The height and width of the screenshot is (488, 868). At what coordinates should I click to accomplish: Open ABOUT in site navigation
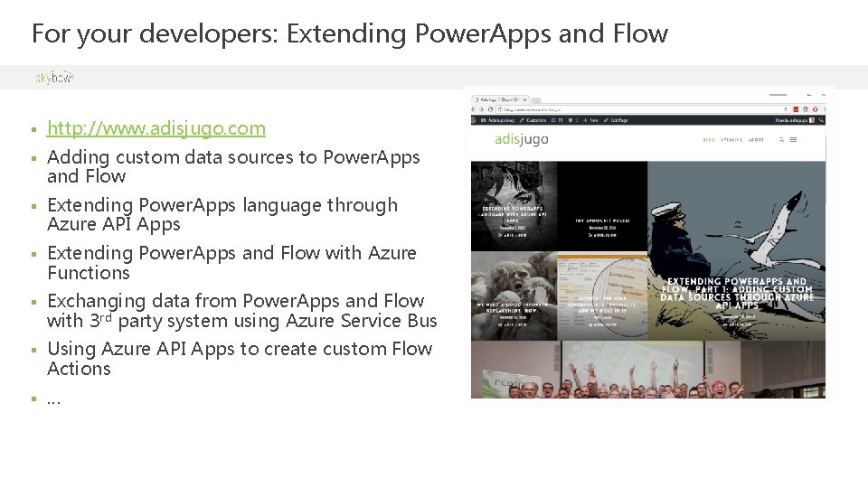[756, 140]
